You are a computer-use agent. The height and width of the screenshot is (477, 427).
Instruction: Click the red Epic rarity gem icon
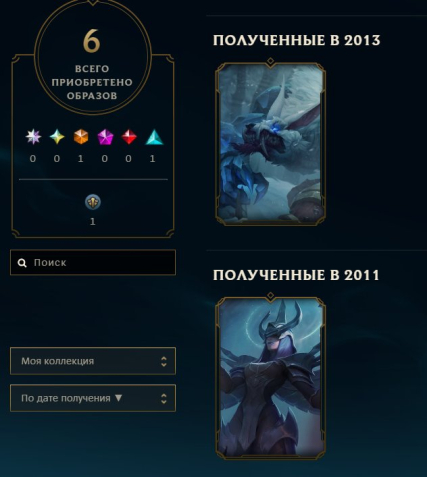pyautogui.click(x=129, y=137)
